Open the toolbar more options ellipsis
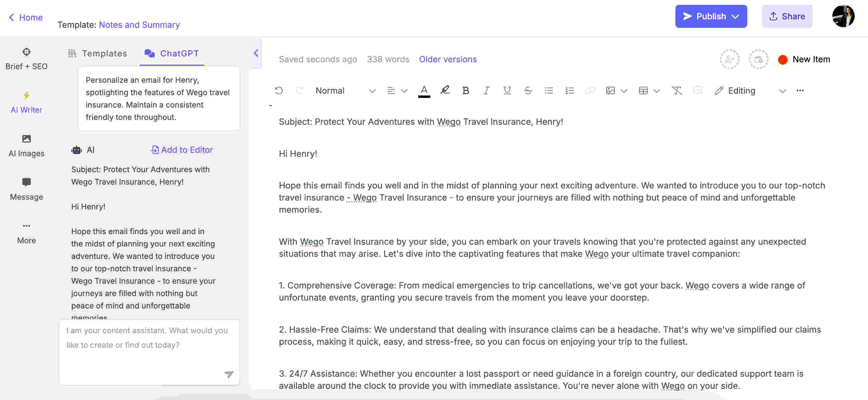 tap(800, 90)
